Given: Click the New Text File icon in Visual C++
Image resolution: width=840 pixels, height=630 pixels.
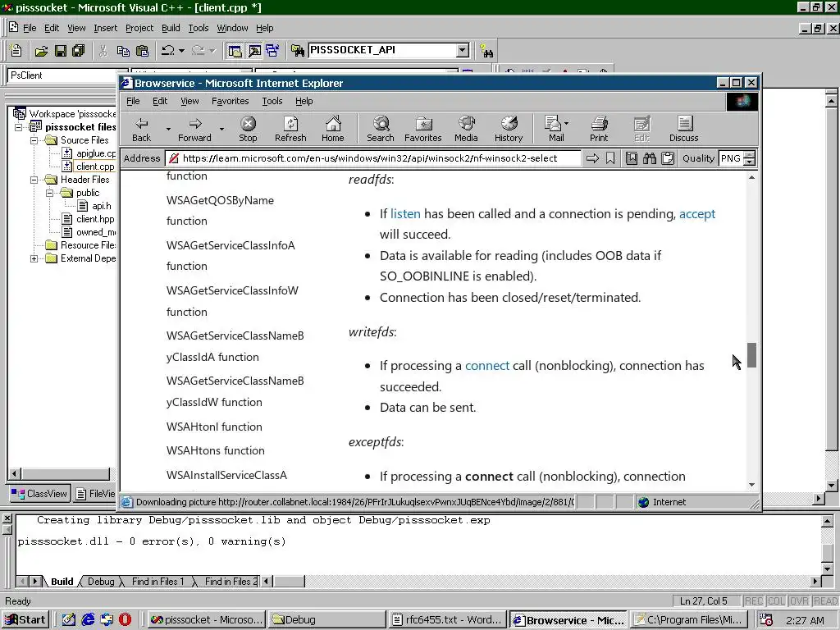Looking at the screenshot, I should [x=16, y=50].
